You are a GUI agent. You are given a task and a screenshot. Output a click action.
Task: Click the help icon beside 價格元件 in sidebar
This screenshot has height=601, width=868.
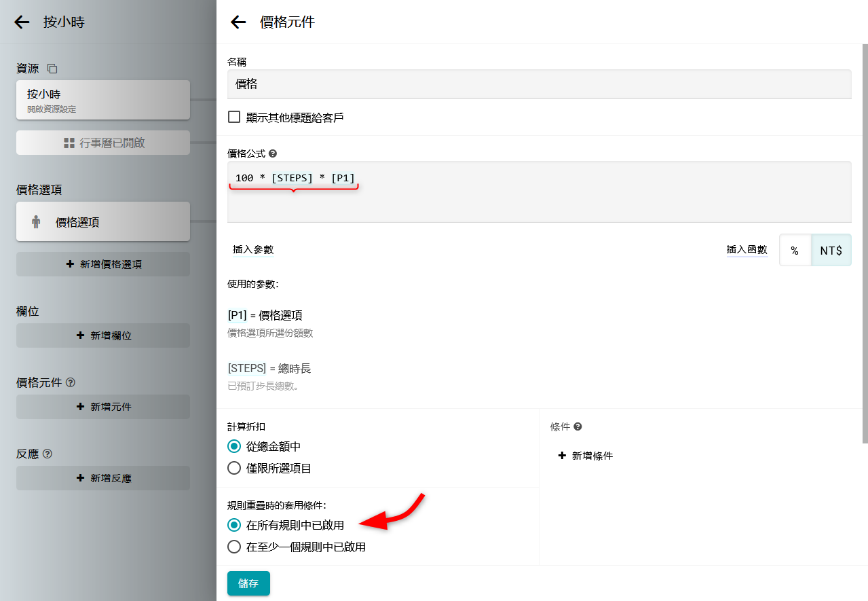tap(71, 383)
